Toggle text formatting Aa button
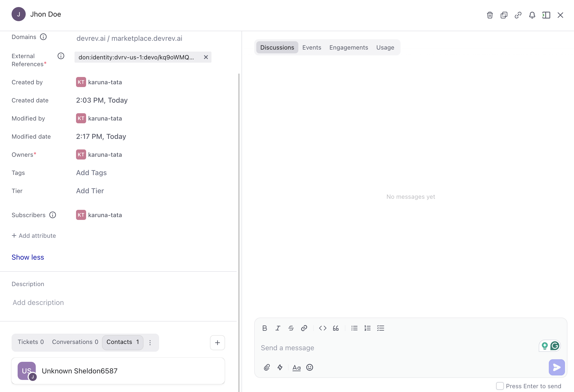Viewport: 574px width, 392px height. click(x=296, y=368)
